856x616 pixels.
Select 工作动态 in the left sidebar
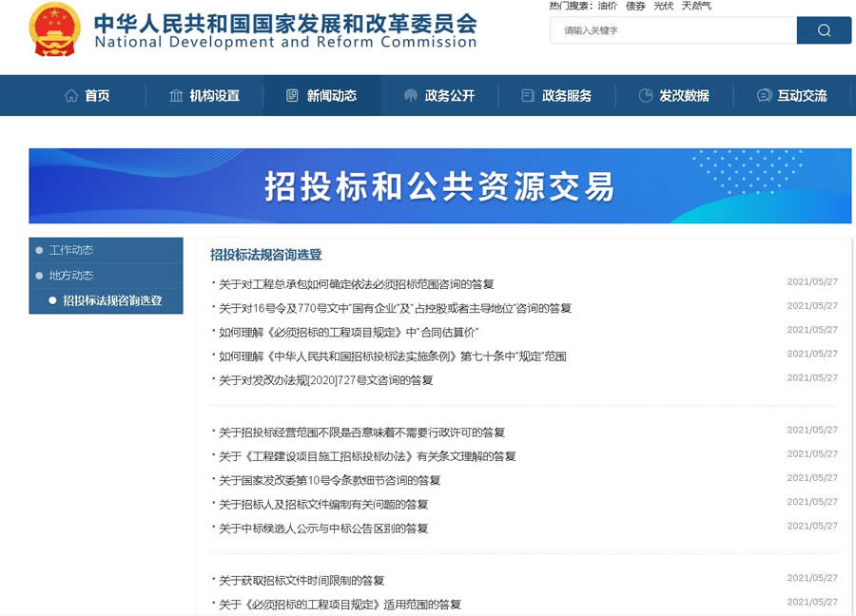[x=71, y=250]
